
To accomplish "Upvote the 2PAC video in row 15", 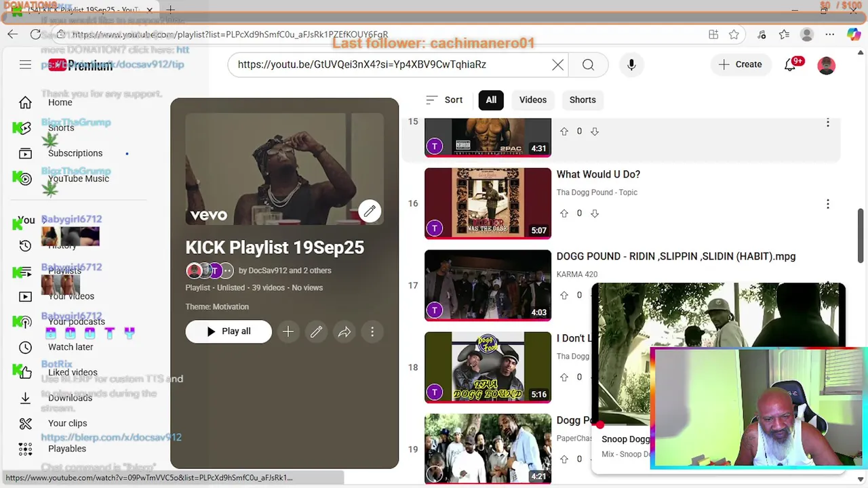I will click(x=564, y=131).
